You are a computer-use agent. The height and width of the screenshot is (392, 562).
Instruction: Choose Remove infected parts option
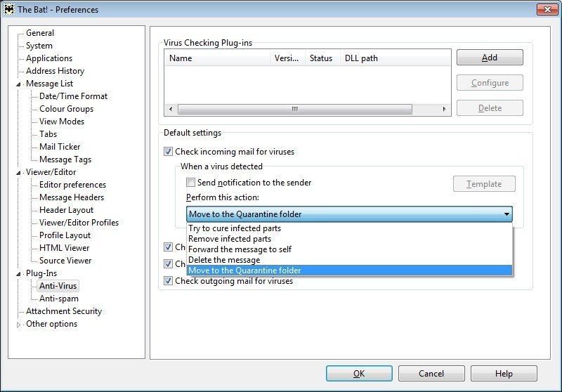pyautogui.click(x=349, y=239)
